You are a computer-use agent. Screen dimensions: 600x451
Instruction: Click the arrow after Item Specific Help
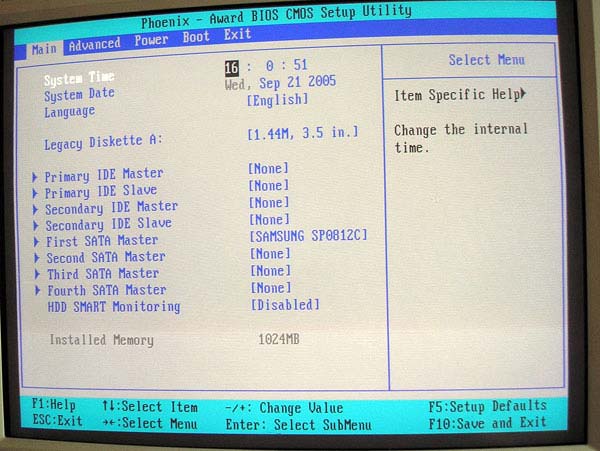coord(523,93)
